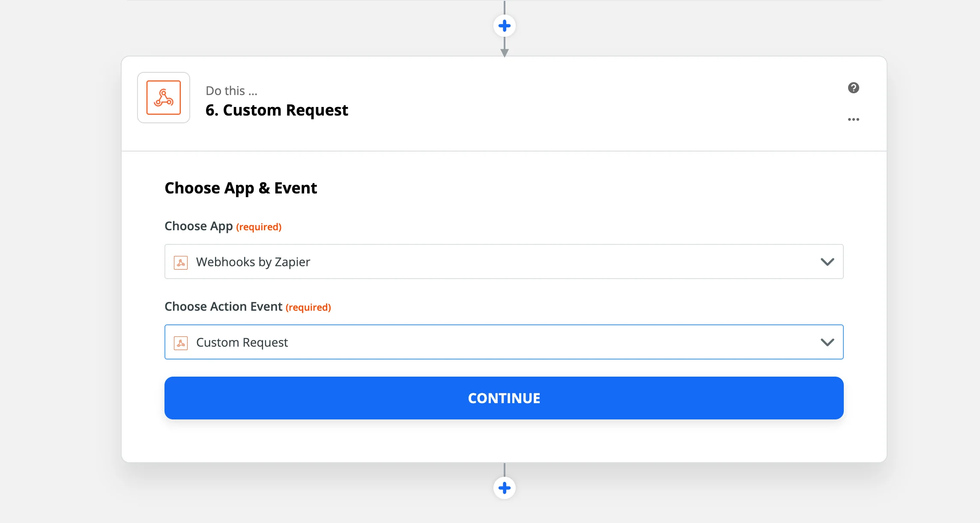
Task: Click the step title "6. Custom Request"
Action: coord(277,110)
